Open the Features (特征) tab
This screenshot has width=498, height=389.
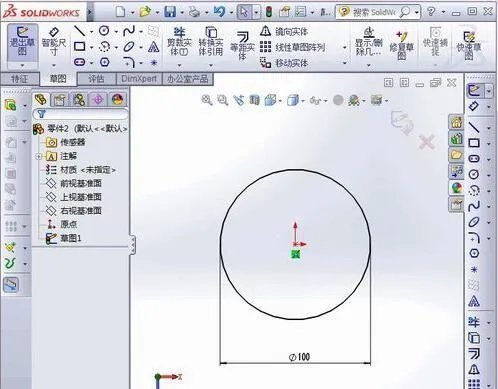point(20,79)
